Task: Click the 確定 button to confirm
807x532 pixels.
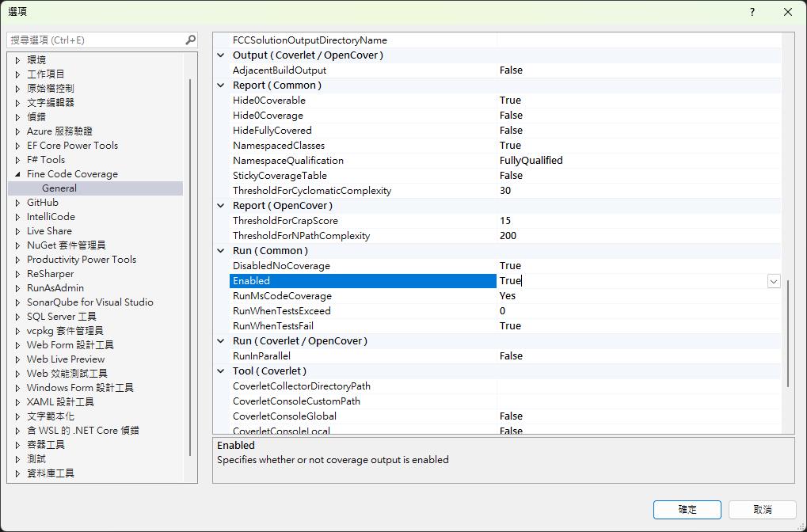Action: (x=687, y=509)
